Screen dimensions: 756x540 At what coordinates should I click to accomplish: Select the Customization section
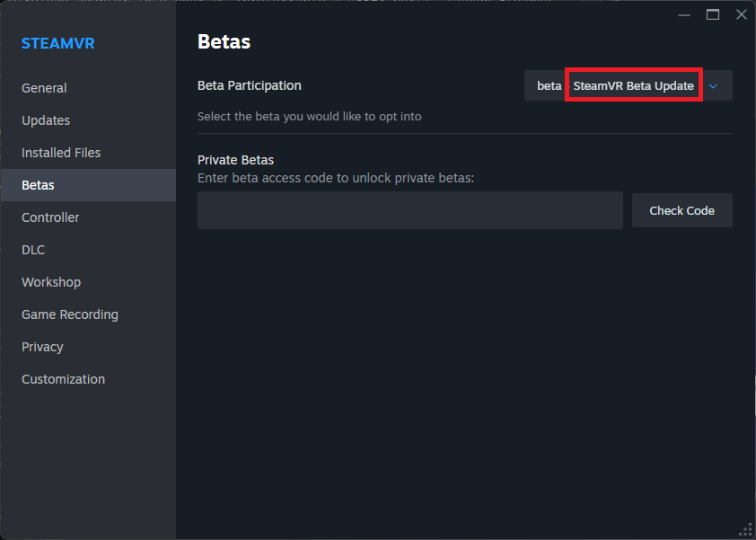tap(63, 378)
